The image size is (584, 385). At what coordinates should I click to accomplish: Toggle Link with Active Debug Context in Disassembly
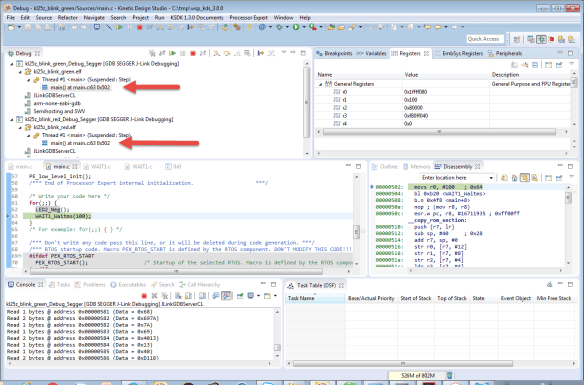pyautogui.click(x=524, y=178)
